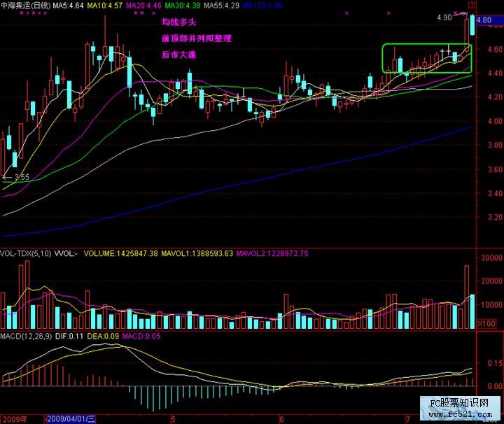504x424 pixels.
Task: Click the 0.15 MACD axis label
Action: coord(496,363)
